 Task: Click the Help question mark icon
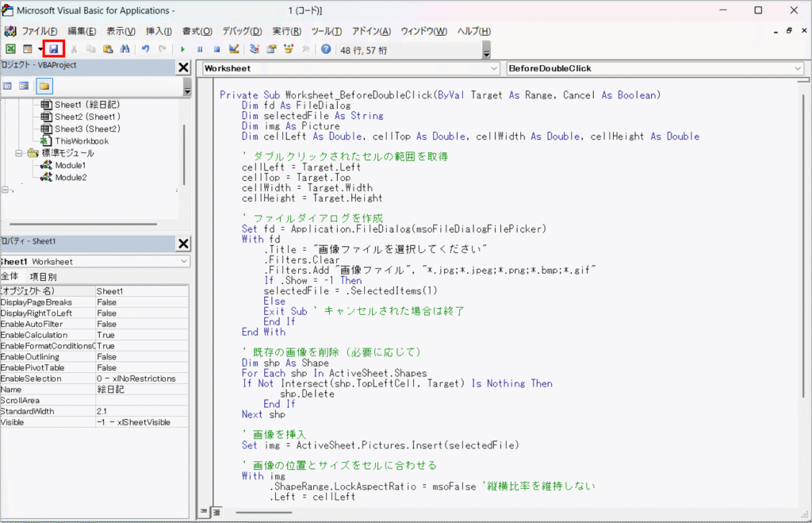point(326,49)
